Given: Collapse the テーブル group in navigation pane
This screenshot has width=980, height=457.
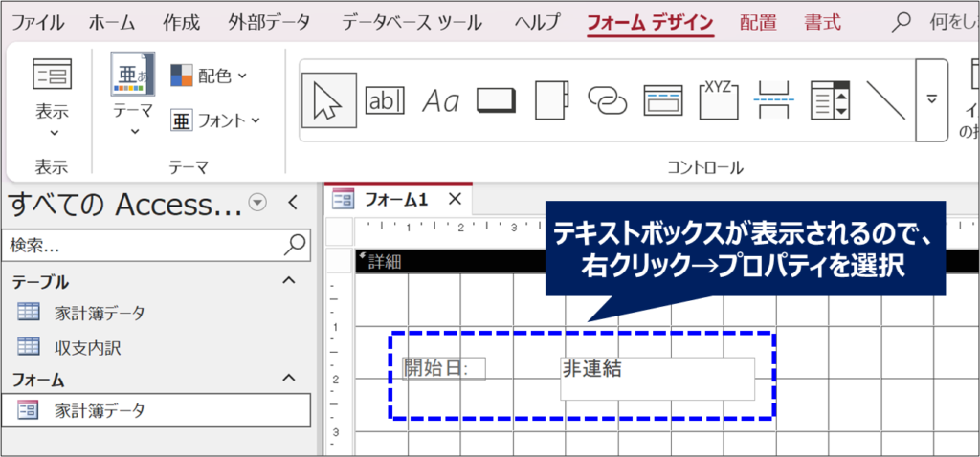Looking at the screenshot, I should coord(288,281).
